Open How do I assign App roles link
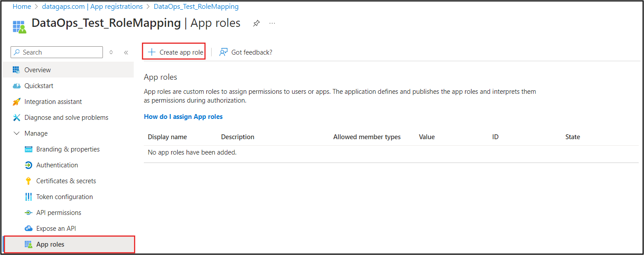This screenshot has width=644, height=255. [183, 117]
